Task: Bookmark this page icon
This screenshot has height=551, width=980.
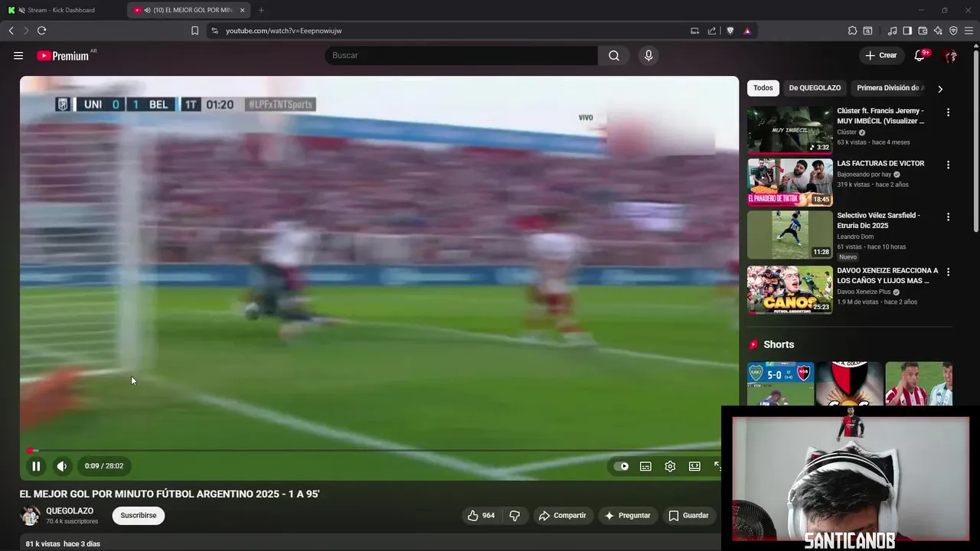Action: point(194,31)
